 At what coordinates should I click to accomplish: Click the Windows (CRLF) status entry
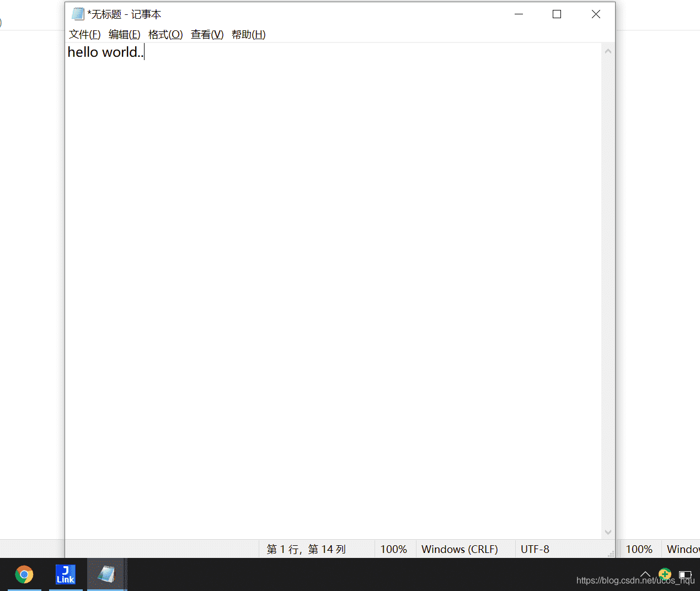pyautogui.click(x=459, y=549)
